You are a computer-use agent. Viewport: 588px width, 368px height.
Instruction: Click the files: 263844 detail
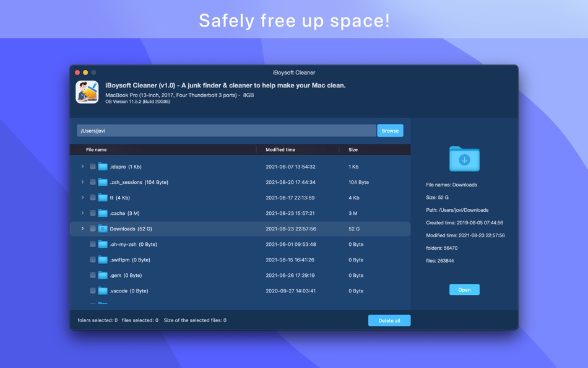[440, 261]
